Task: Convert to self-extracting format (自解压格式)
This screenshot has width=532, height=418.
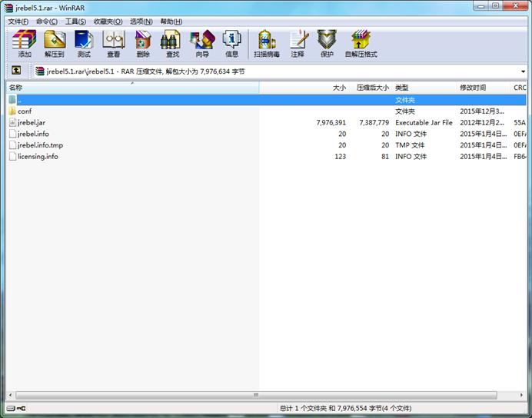Action: click(x=361, y=44)
